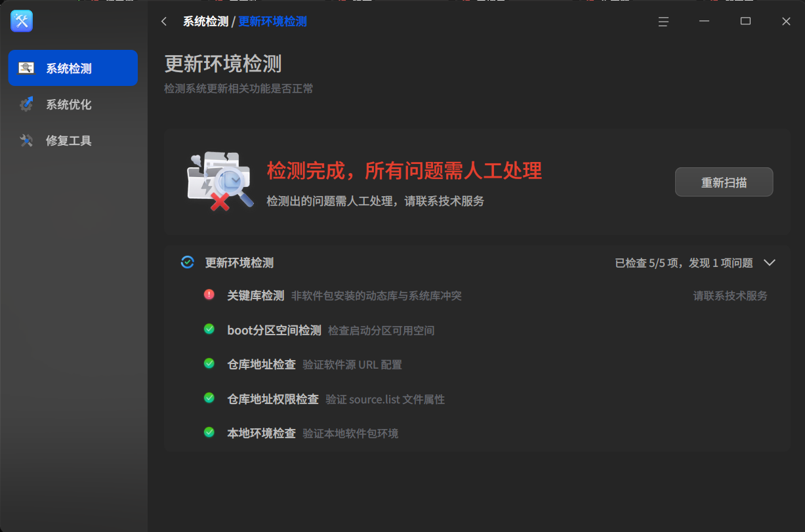805x532 pixels.
Task: Click the 仓库地址检查 item label
Action: (x=261, y=365)
